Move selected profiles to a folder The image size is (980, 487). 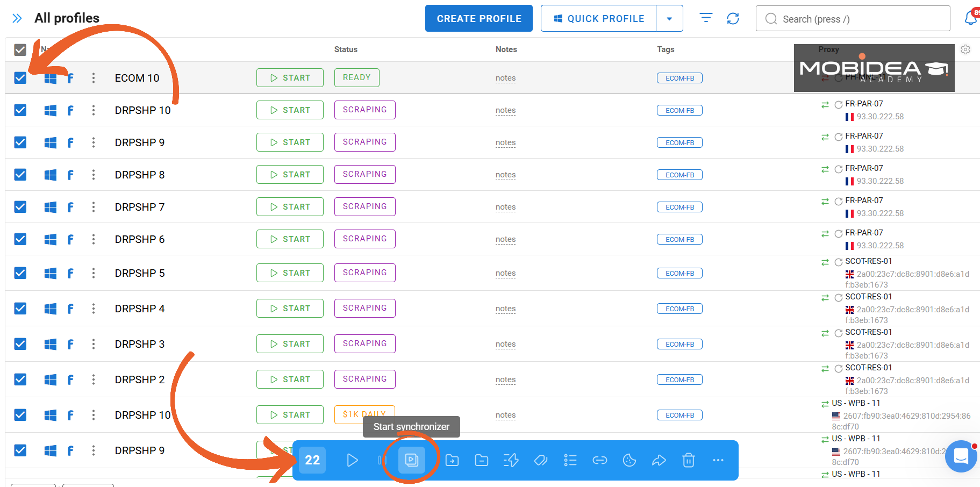click(452, 460)
